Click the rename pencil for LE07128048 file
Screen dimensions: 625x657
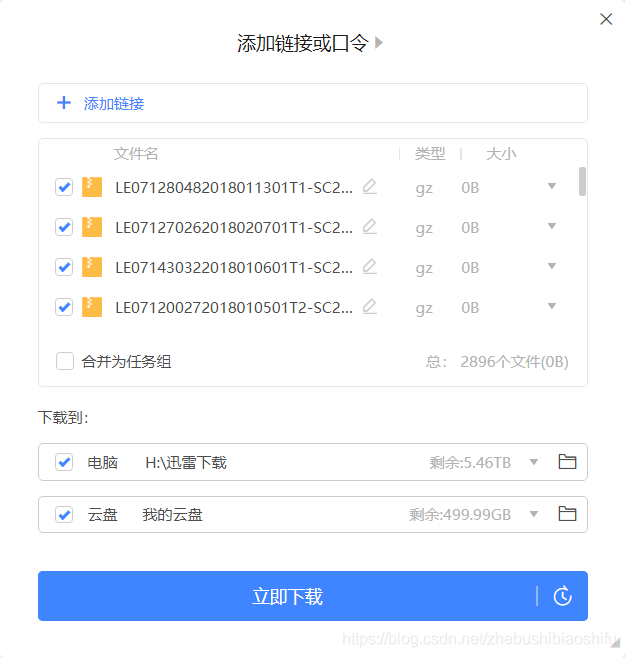coord(369,186)
